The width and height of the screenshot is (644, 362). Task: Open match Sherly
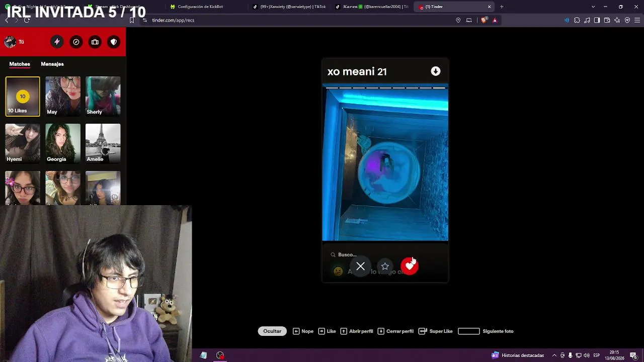[x=103, y=96]
